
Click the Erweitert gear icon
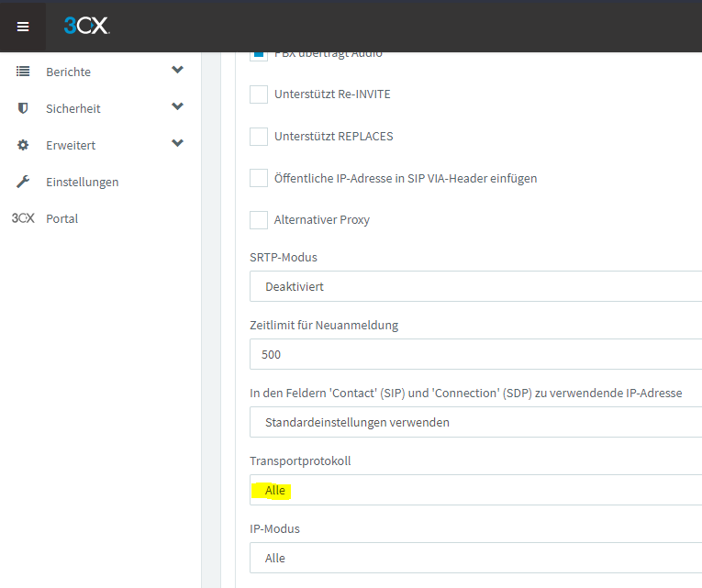23,145
